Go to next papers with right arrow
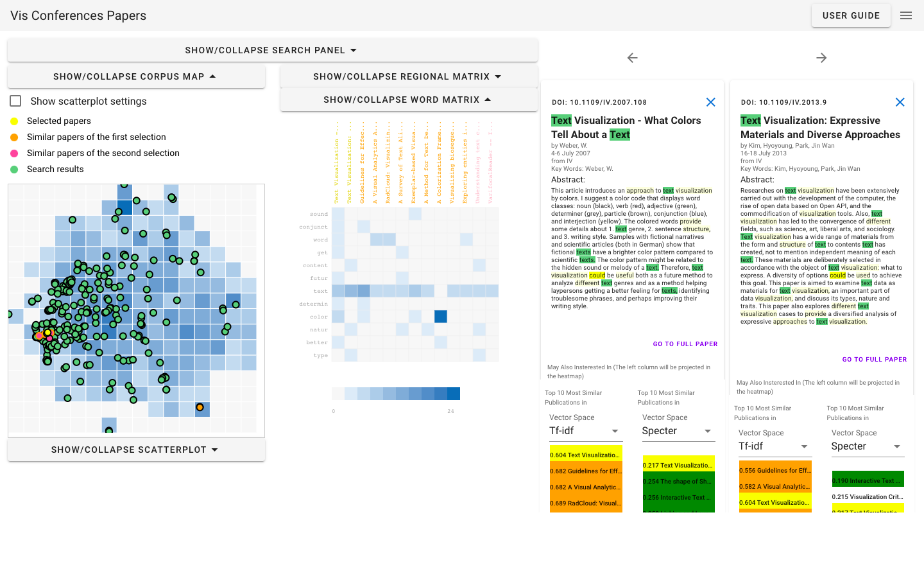924x578 pixels. [821, 58]
